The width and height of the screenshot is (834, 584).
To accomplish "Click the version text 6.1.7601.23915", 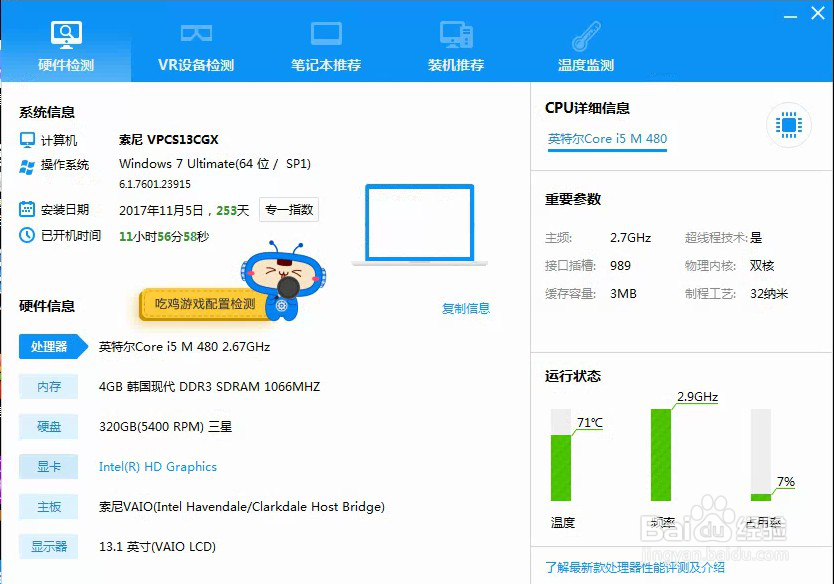I will click(x=155, y=185).
